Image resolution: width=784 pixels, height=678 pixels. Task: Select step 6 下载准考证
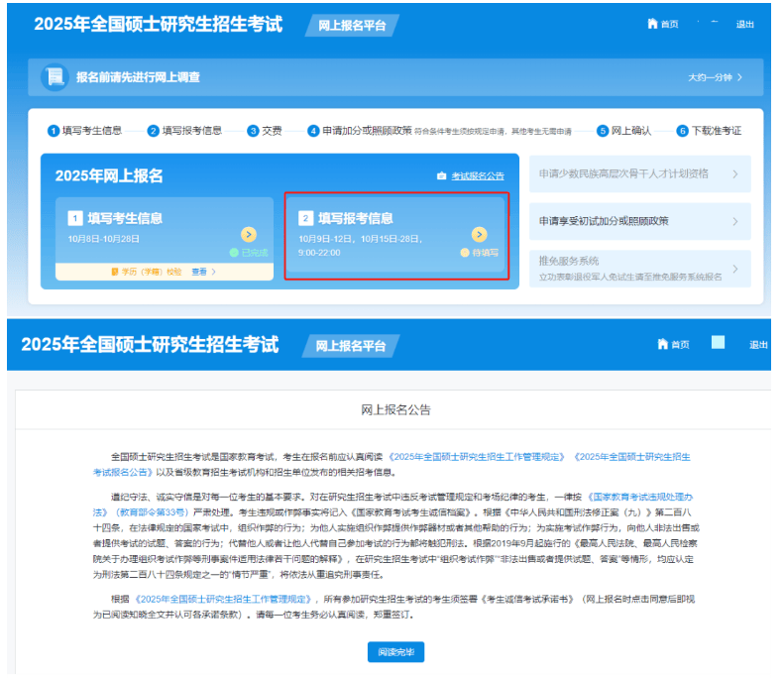tap(709, 131)
